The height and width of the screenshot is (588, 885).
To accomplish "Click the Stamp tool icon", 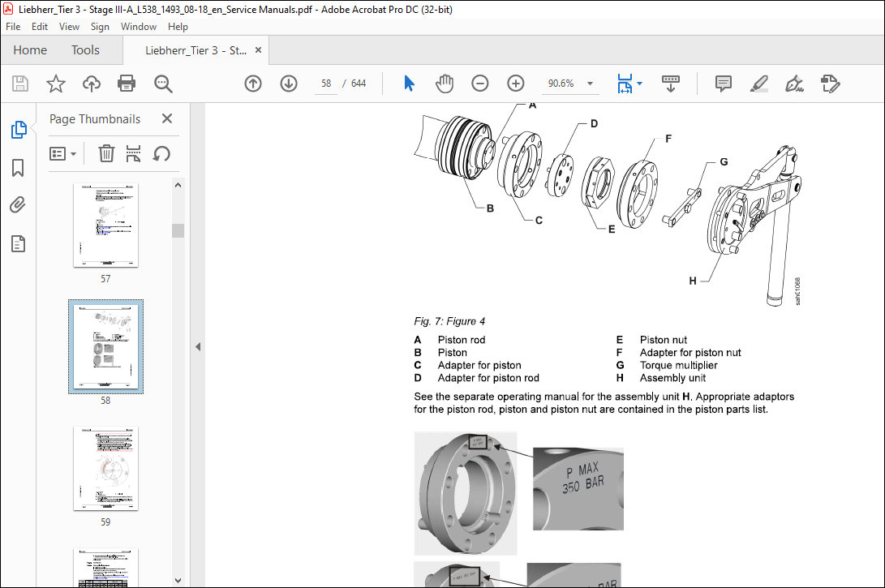I will tap(831, 84).
